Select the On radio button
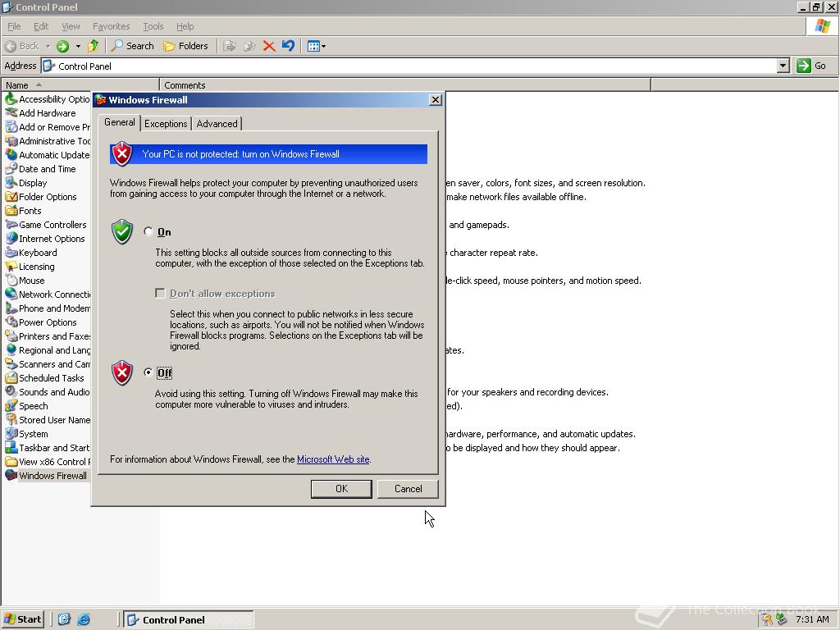This screenshot has width=840, height=630. point(148,231)
